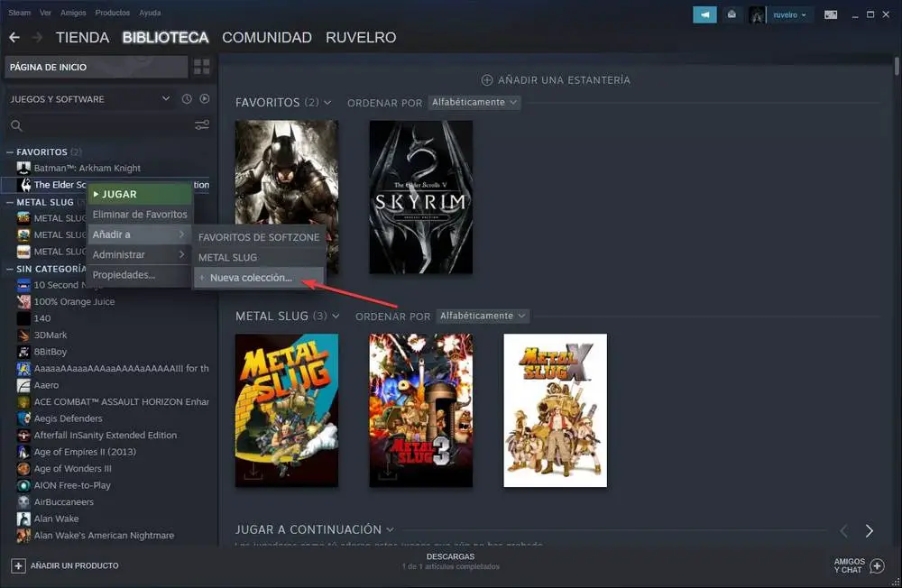Add to Favoritos de Softzone collection
The width and height of the screenshot is (902, 588).
pos(259,237)
